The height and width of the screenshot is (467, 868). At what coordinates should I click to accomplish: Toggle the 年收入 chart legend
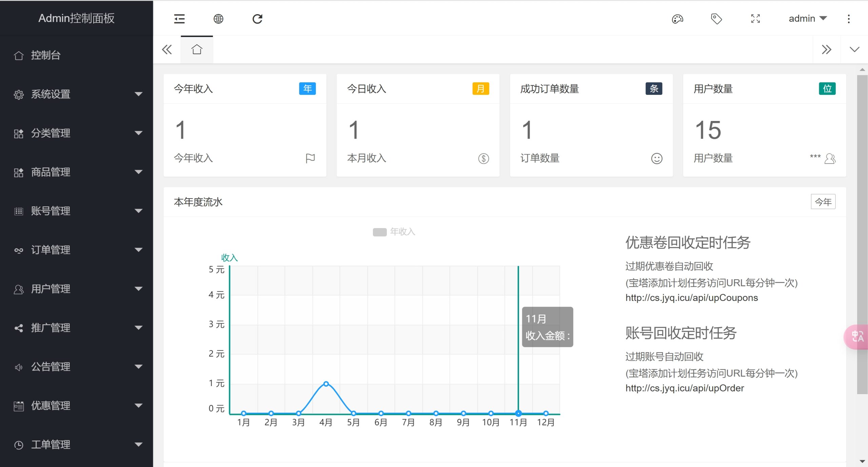coord(394,232)
